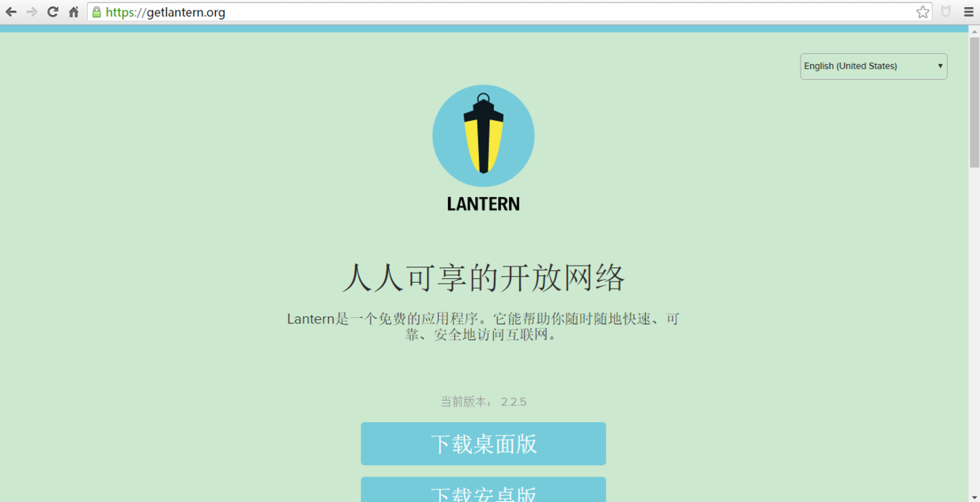Go back to the previous page
980x502 pixels.
pyautogui.click(x=11, y=12)
